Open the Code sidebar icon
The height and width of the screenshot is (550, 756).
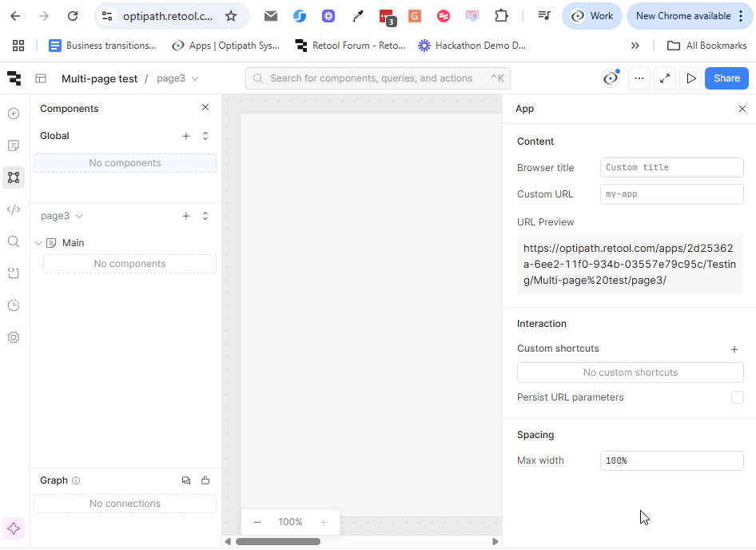pyautogui.click(x=14, y=209)
